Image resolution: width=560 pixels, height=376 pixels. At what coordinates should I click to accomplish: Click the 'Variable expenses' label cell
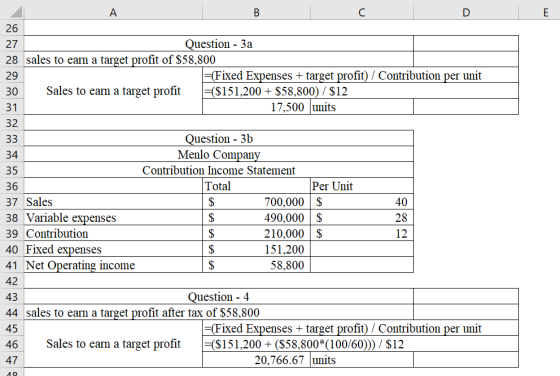coord(113,218)
